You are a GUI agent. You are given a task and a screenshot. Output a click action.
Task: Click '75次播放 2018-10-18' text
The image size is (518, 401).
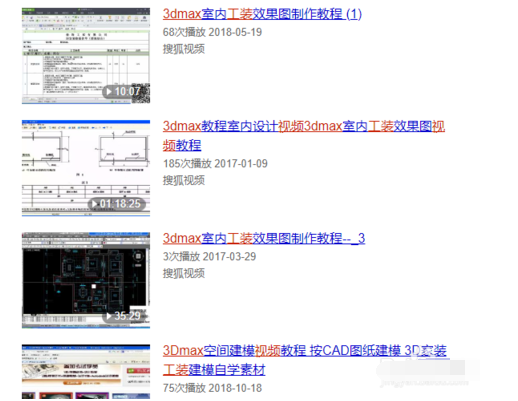click(212, 388)
